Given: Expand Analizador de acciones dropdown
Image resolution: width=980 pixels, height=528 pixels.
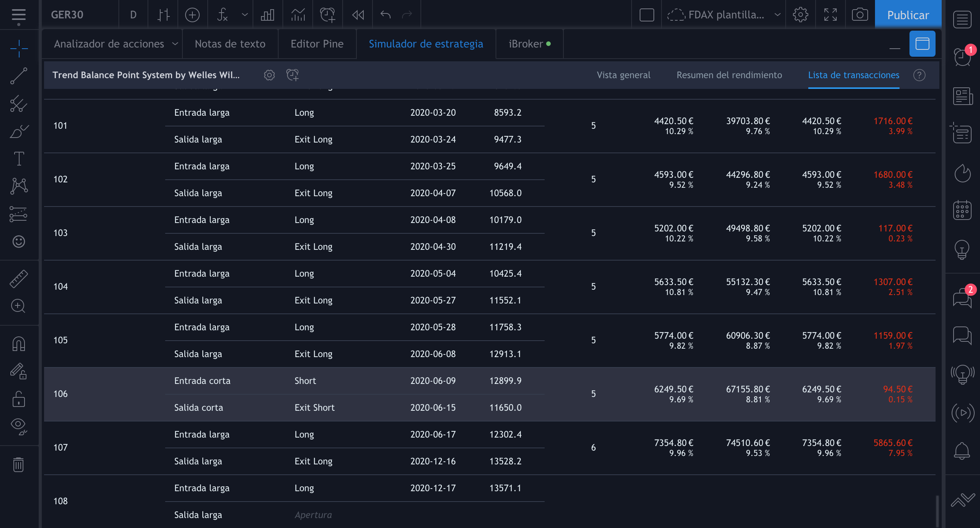Looking at the screenshot, I should coord(175,44).
